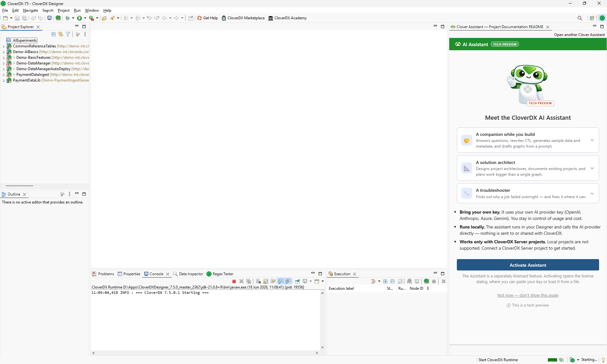This screenshot has width=607, height=364.
Task: Run with the green play icon
Action: [x=79, y=18]
